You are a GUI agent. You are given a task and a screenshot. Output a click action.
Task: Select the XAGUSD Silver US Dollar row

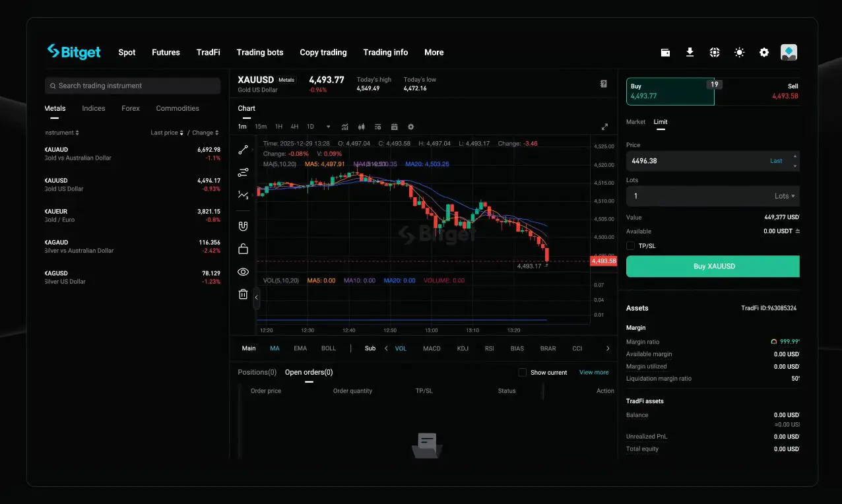(x=133, y=277)
